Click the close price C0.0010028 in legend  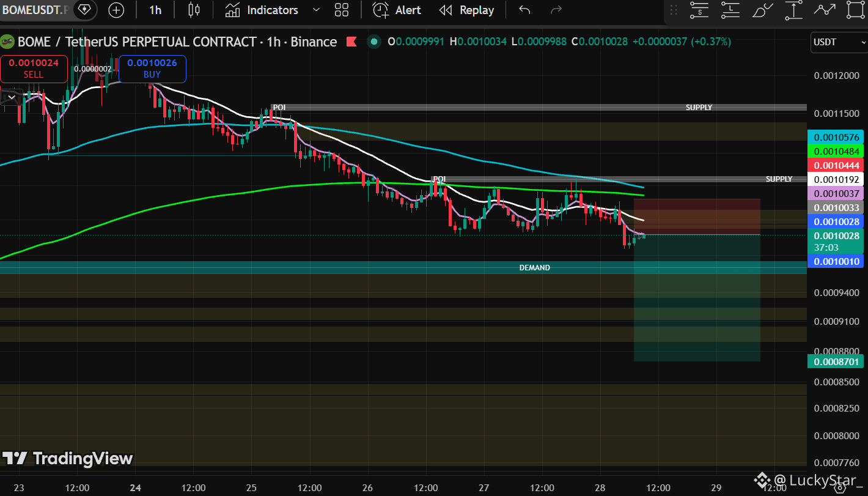(600, 42)
